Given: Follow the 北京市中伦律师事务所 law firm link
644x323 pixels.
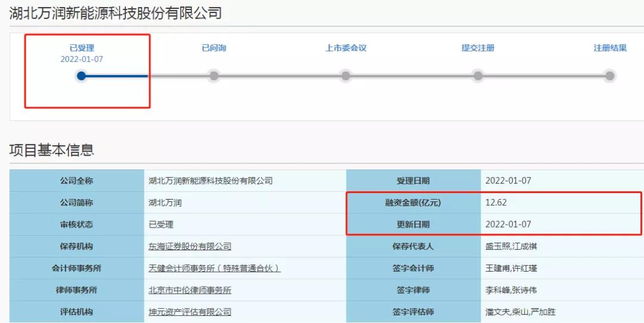Looking at the screenshot, I should 190,290.
